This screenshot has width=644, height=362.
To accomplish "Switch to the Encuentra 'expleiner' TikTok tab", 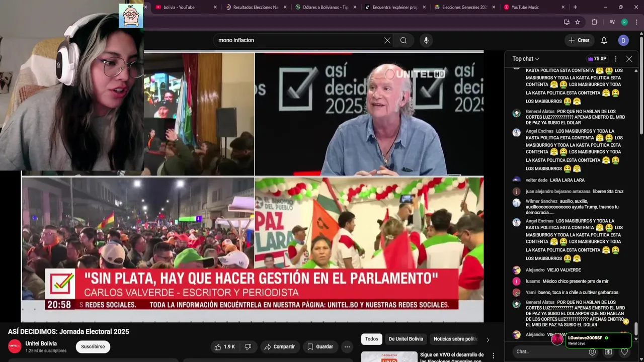I will [395, 7].
